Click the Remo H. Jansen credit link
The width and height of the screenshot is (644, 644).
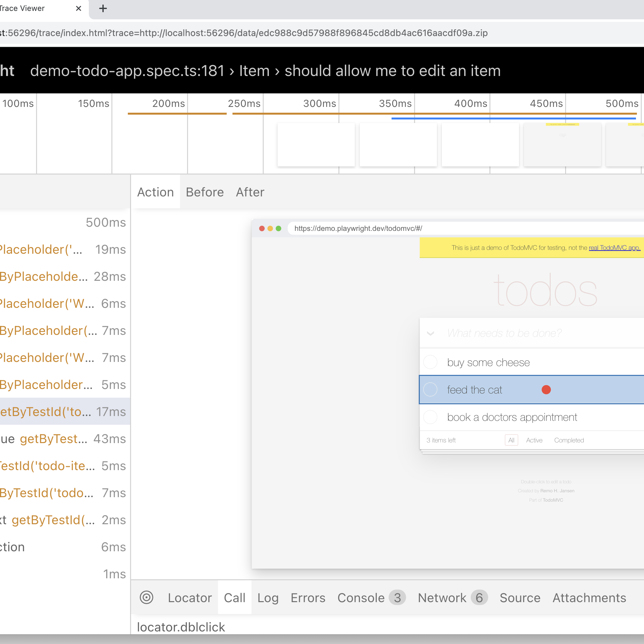[557, 491]
